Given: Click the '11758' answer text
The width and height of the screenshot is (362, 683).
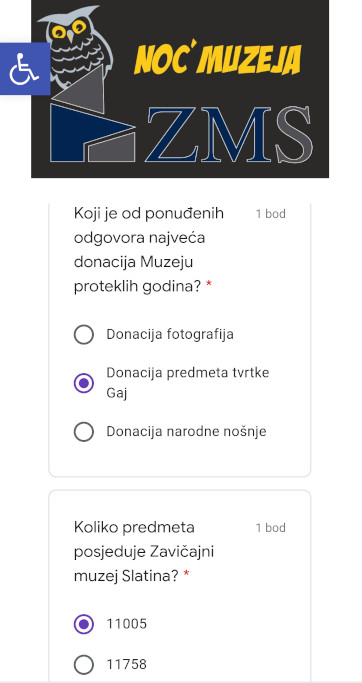Looking at the screenshot, I should point(127,665).
